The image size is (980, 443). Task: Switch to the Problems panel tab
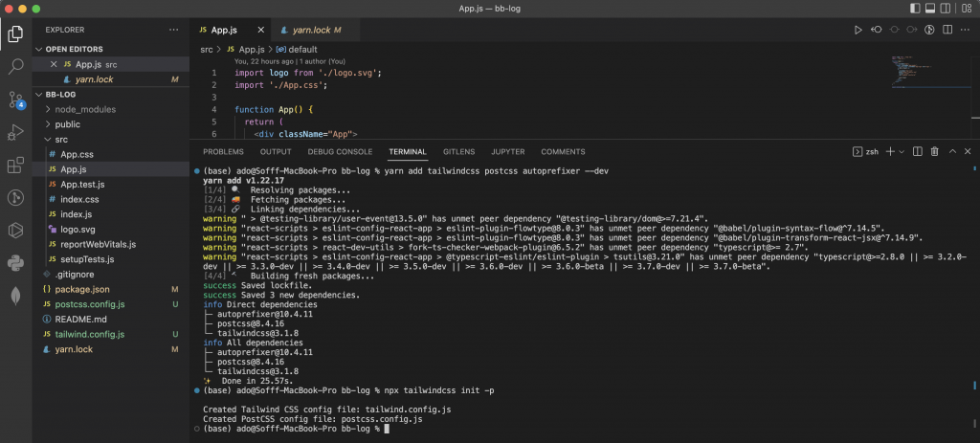tap(223, 152)
